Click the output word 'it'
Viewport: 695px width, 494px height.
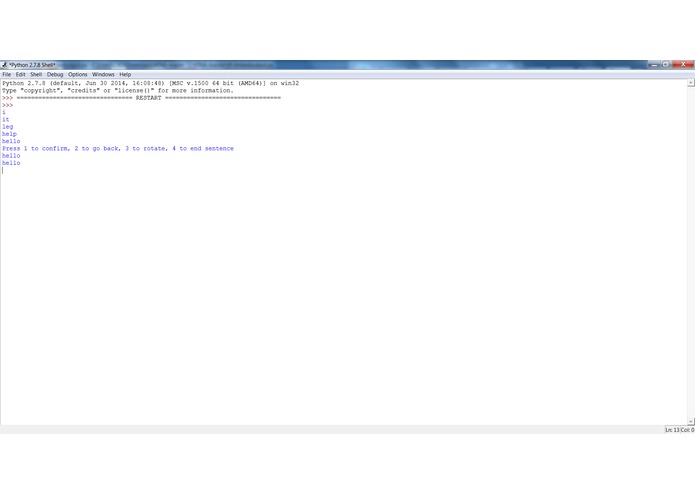(x=5, y=120)
